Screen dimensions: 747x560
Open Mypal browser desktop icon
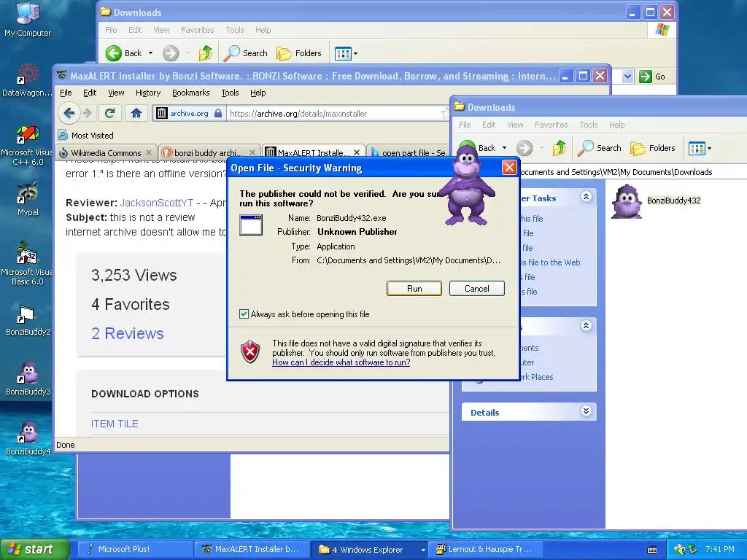pyautogui.click(x=28, y=199)
